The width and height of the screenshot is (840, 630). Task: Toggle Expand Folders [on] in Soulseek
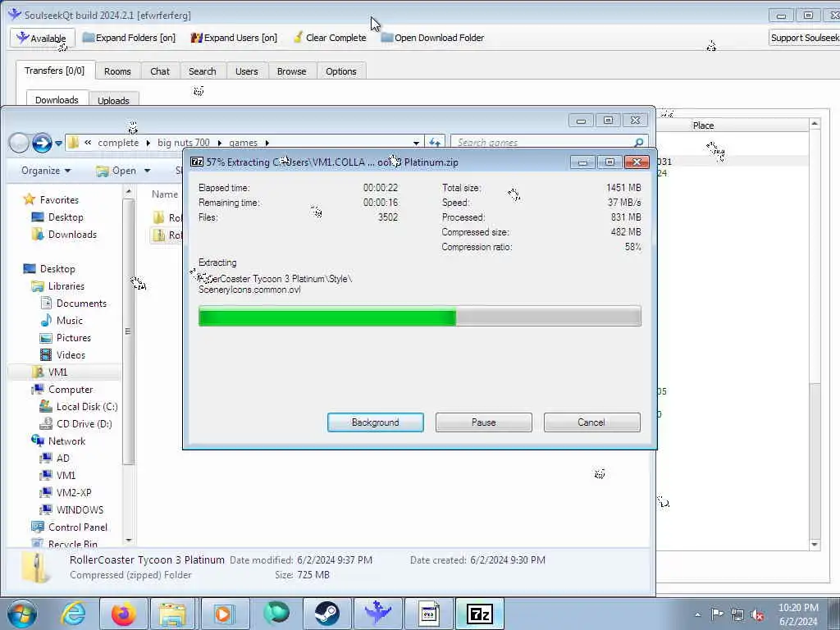tap(129, 38)
